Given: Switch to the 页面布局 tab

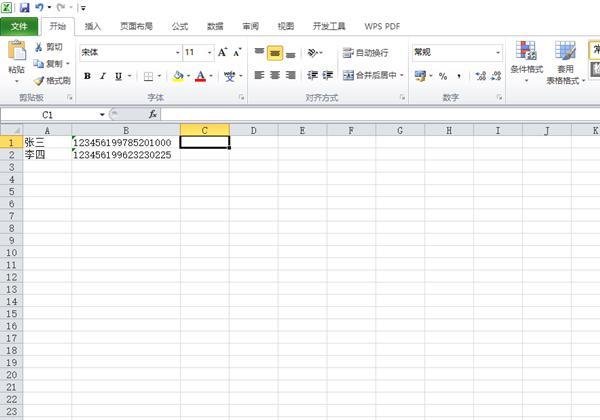Looking at the screenshot, I should 136,26.
